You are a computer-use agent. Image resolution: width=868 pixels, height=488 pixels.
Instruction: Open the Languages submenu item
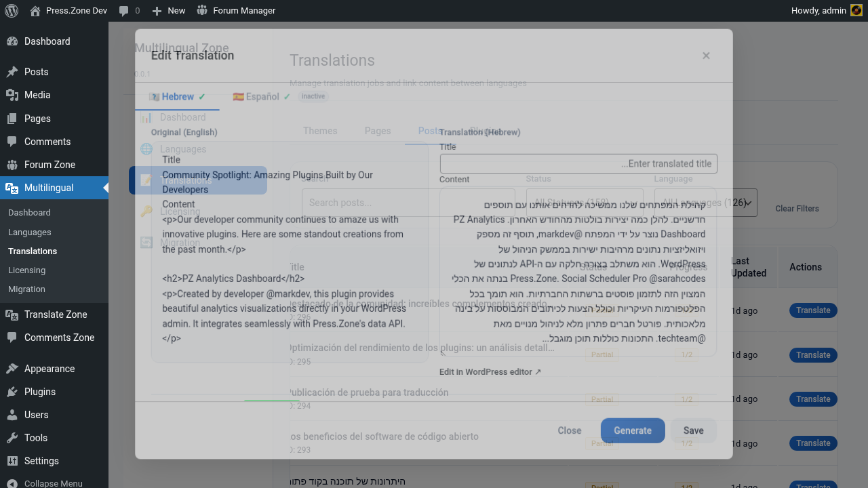coord(30,232)
